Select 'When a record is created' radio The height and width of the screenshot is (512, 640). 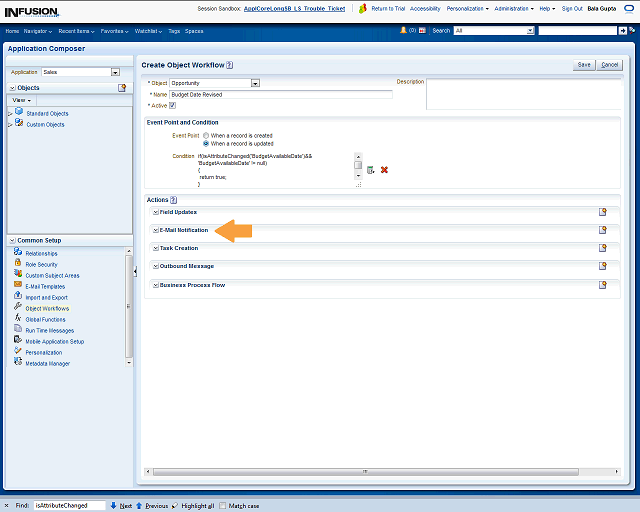[206, 135]
